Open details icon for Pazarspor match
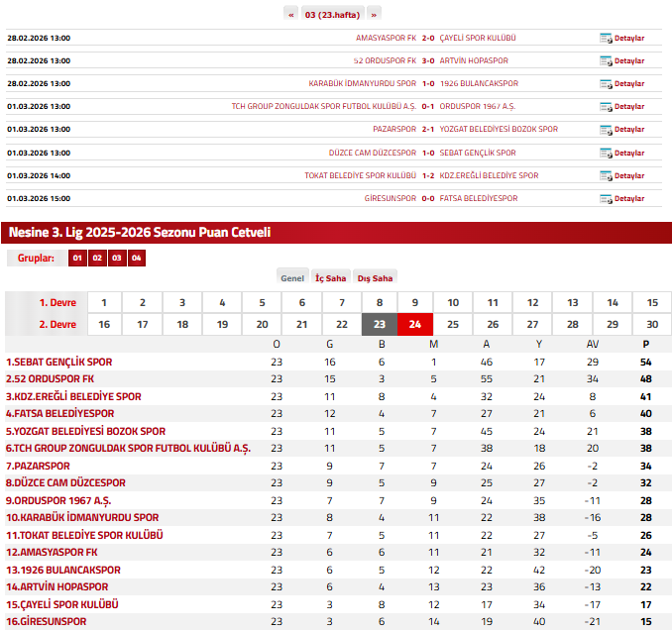This screenshot has width=672, height=631. 606,130
